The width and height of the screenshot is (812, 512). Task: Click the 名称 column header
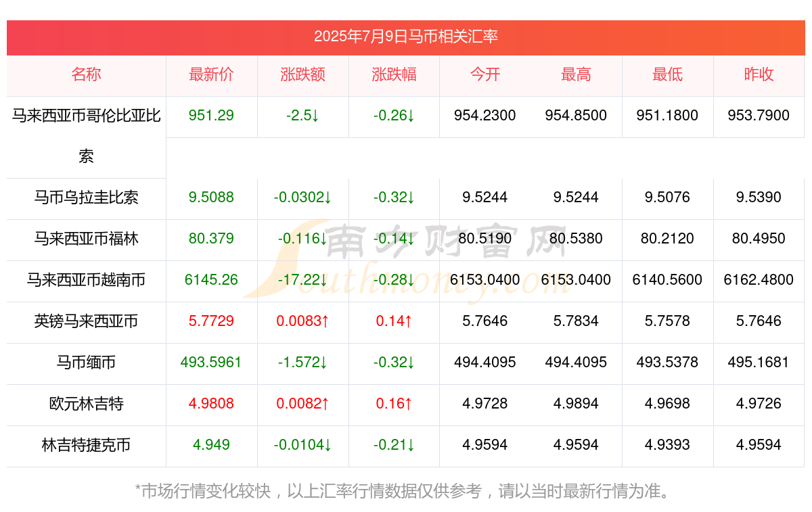[86, 74]
